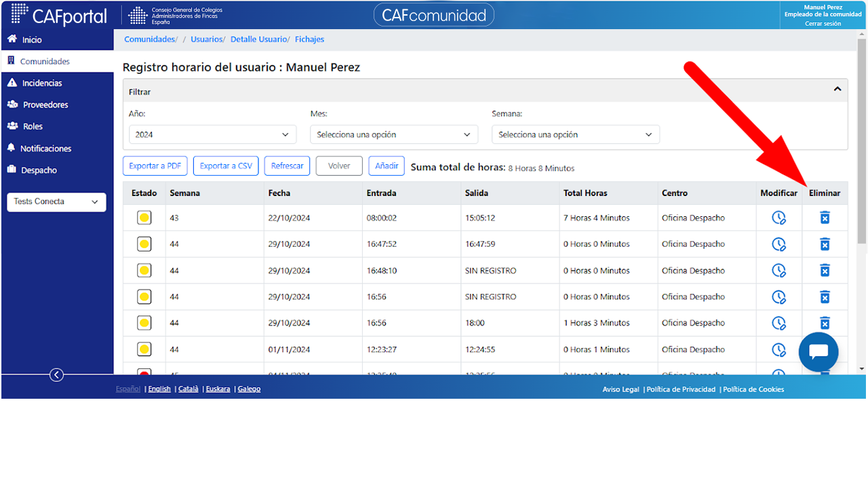The width and height of the screenshot is (868, 491).
Task: Open the Año dropdown showing 2024
Action: (x=212, y=134)
